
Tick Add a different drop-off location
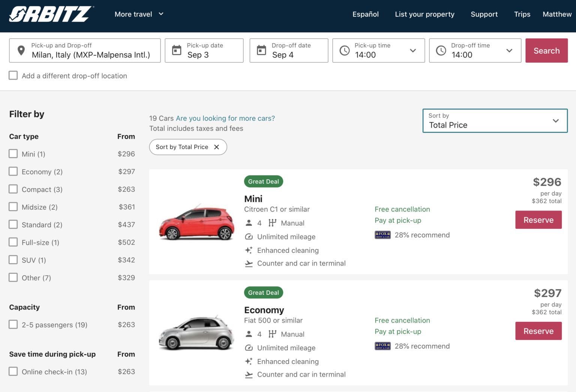pyautogui.click(x=13, y=75)
